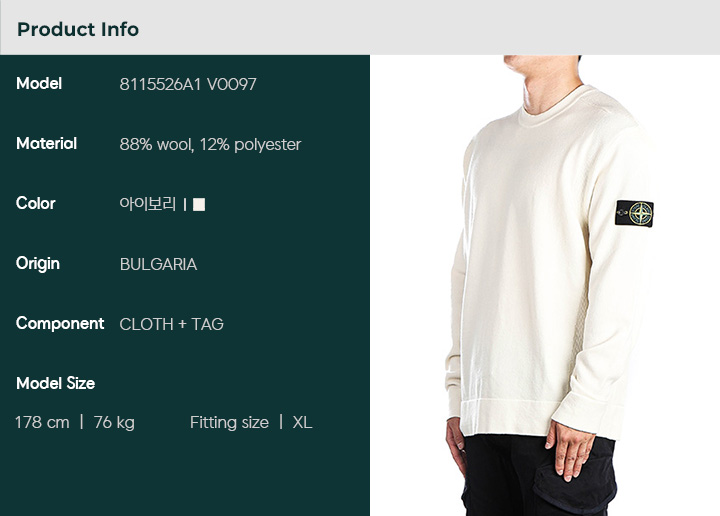This screenshot has width=720, height=516.
Task: Select the Material label
Action: click(x=46, y=144)
